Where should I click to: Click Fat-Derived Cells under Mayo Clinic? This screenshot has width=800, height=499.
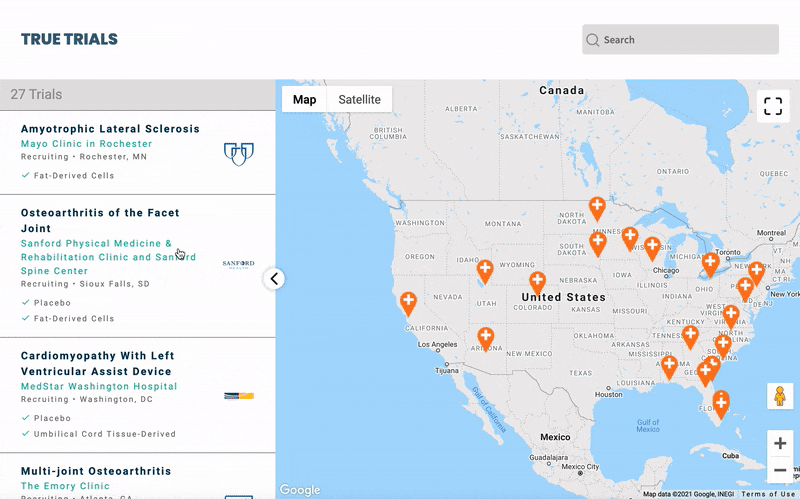click(73, 176)
